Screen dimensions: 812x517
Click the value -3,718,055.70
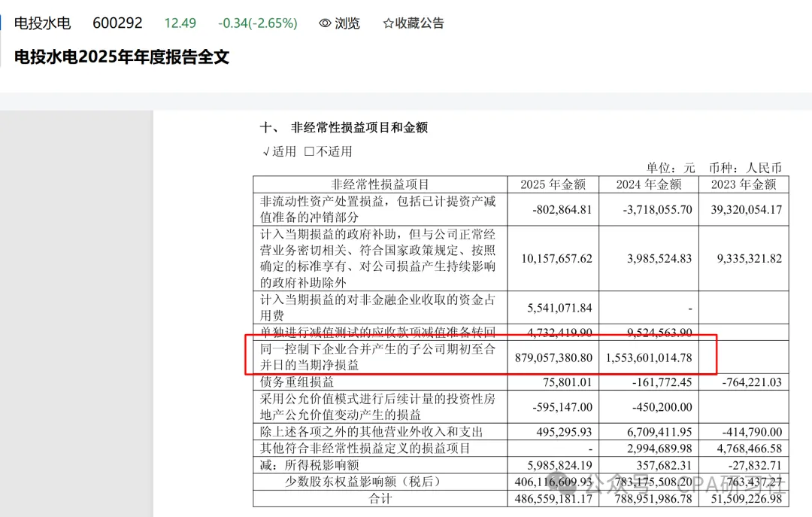658,209
